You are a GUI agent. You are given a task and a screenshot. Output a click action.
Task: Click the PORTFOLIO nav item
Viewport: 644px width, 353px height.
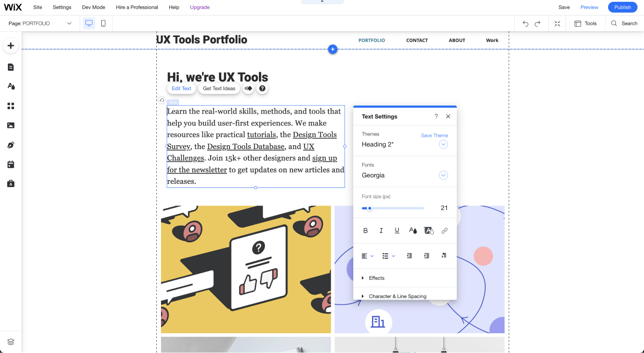tap(372, 40)
